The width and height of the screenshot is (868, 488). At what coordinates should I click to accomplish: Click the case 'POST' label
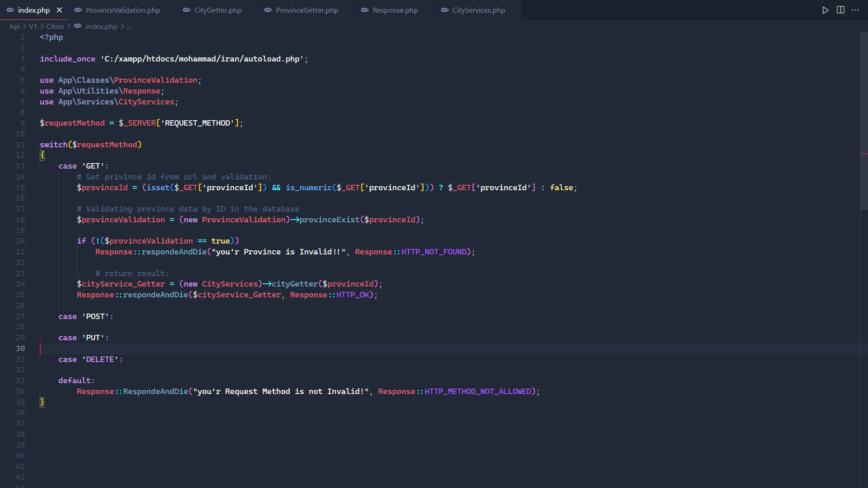click(86, 316)
